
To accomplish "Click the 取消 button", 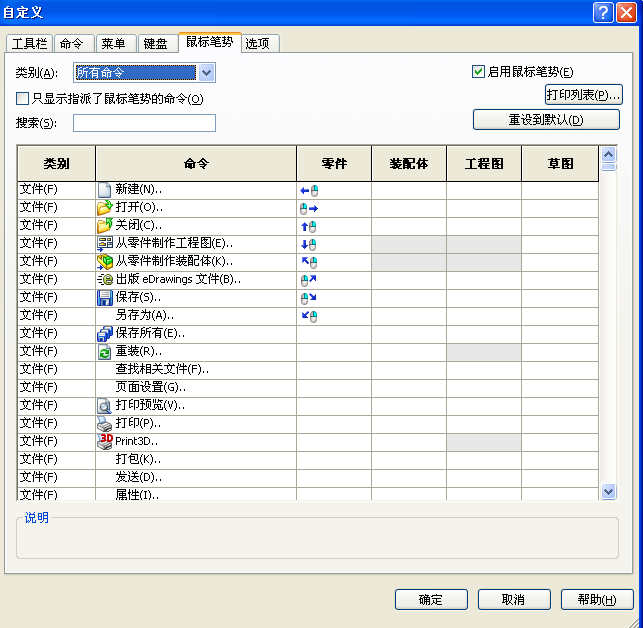I will coord(514,600).
